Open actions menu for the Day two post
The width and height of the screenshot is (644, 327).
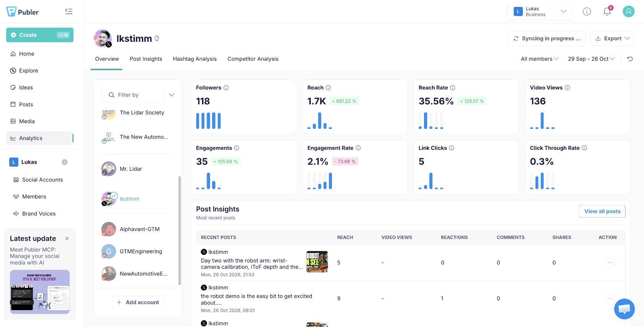(609, 263)
